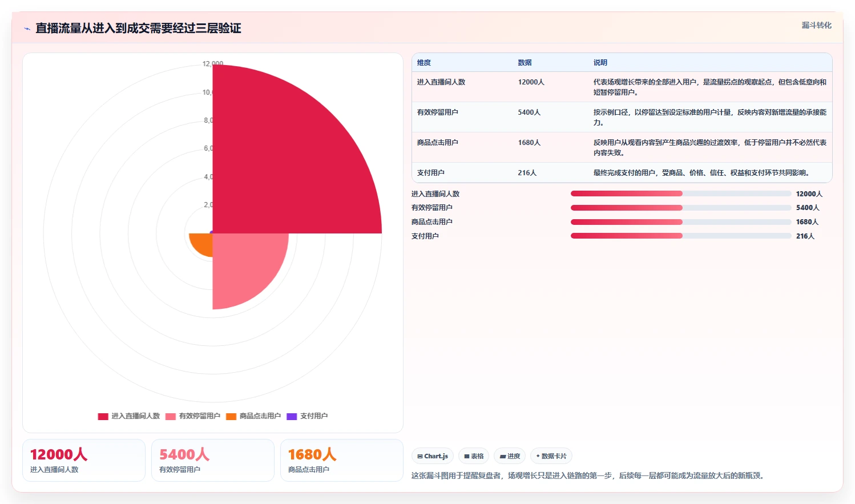Image resolution: width=855 pixels, height=504 pixels.
Task: Click the page title 直播流量从进入到成交需要经过三层验证
Action: pos(138,29)
